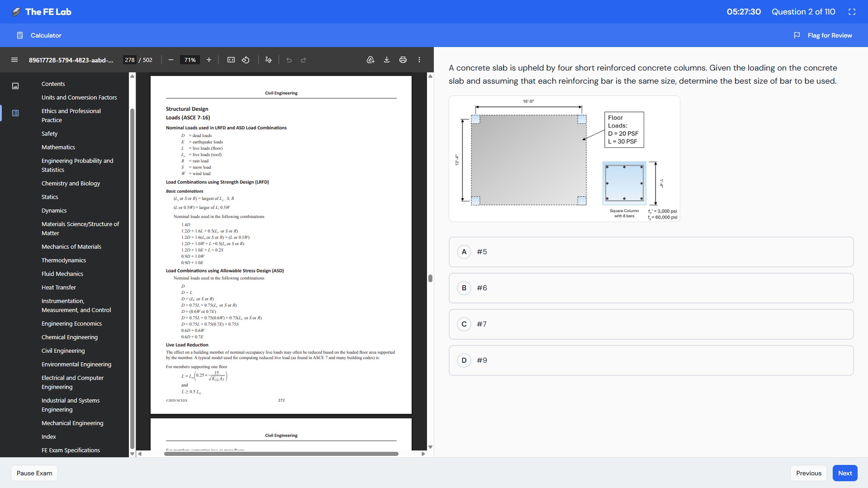868x488 pixels.
Task: Click the redo arrow in PDF toolbar
Action: (304, 60)
